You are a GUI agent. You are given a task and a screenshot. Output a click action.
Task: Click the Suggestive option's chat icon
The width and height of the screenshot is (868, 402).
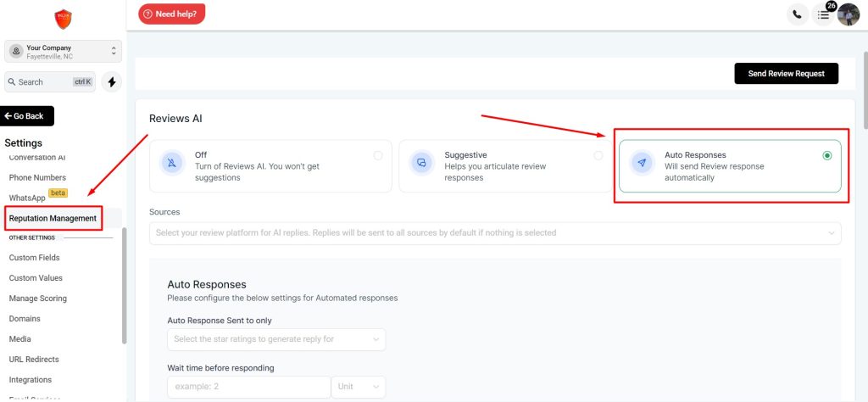[421, 163]
